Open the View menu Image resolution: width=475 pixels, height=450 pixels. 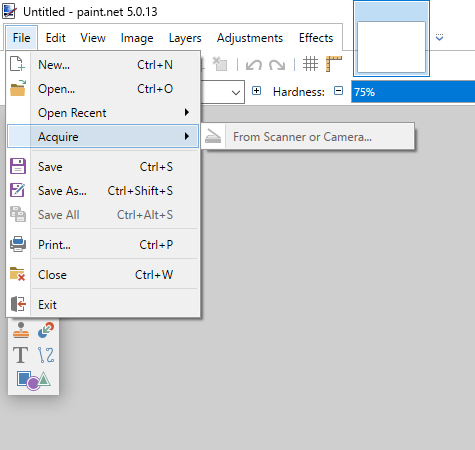(x=93, y=38)
